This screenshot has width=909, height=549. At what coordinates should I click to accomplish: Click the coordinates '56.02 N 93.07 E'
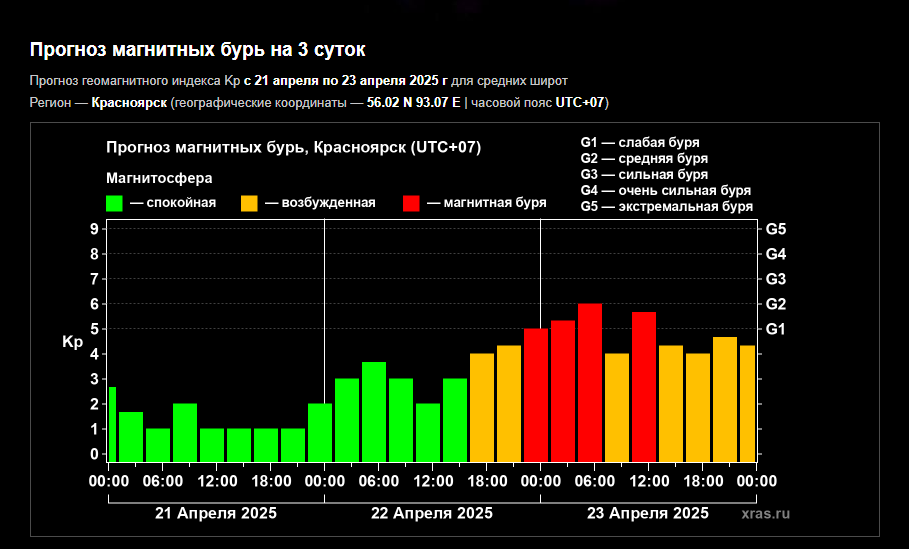click(x=413, y=103)
